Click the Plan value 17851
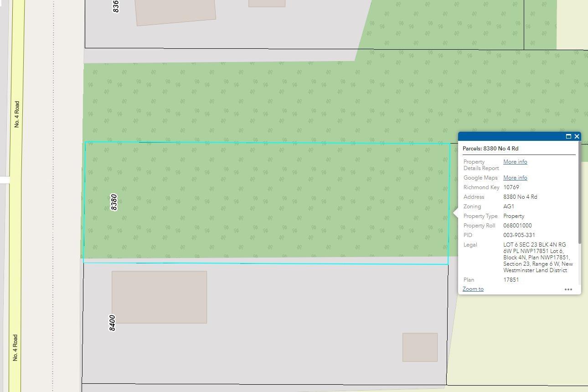The height and width of the screenshot is (392, 588). pyautogui.click(x=511, y=280)
